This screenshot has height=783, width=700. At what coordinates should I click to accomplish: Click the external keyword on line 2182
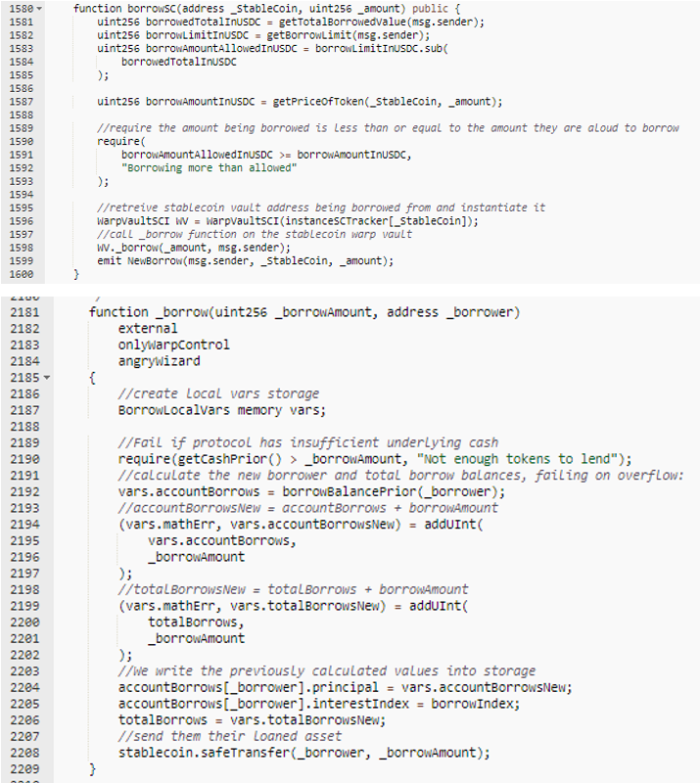point(148,329)
